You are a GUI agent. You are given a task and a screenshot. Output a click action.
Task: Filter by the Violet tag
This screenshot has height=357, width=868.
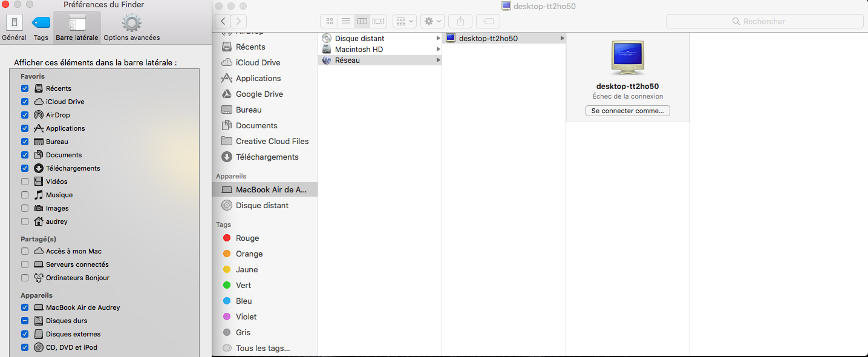pyautogui.click(x=264, y=316)
